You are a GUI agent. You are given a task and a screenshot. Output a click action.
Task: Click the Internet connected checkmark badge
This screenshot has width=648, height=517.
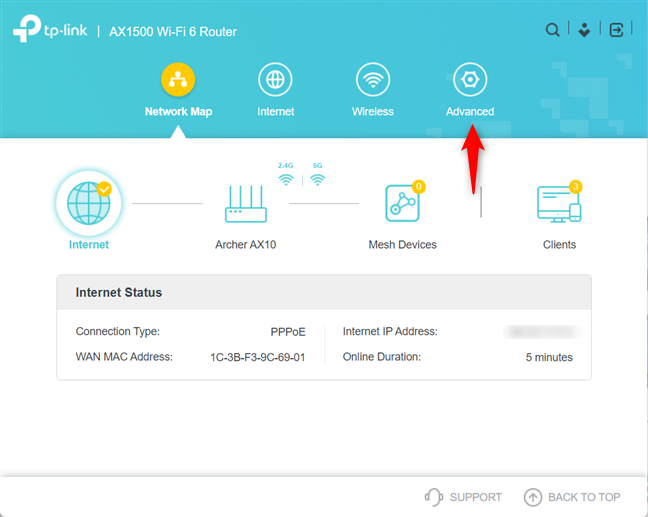click(x=105, y=189)
